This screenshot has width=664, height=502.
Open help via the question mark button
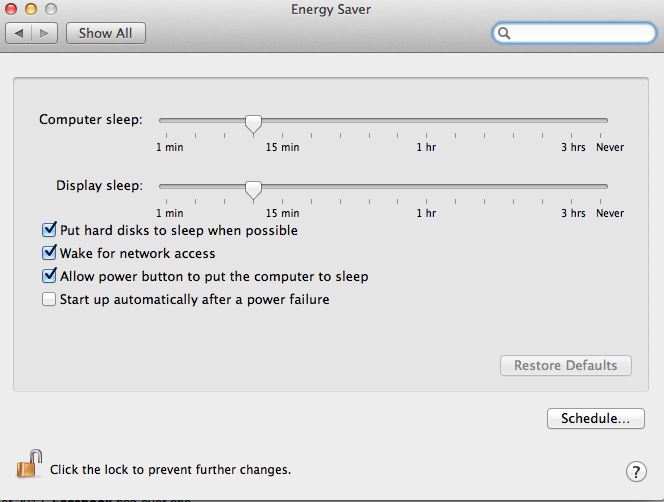pyautogui.click(x=636, y=471)
